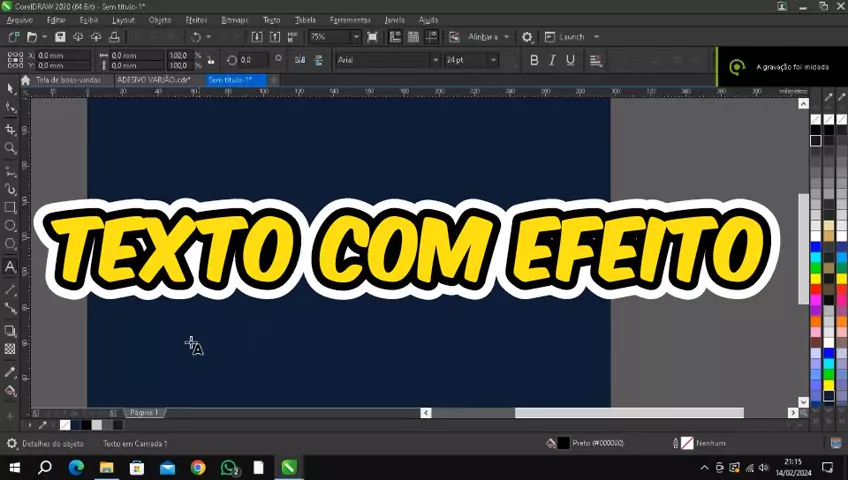This screenshot has height=480, width=848.
Task: Toggle Italic text formatting
Action: 552,60
